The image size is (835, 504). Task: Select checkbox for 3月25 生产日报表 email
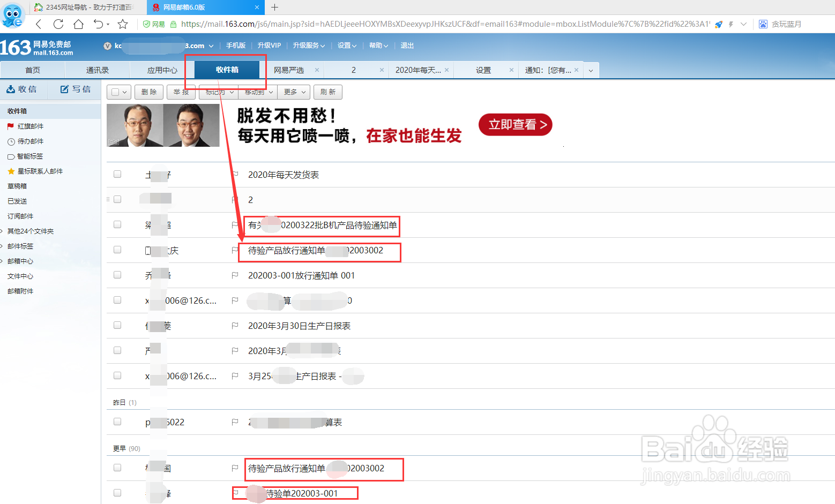pyautogui.click(x=117, y=375)
